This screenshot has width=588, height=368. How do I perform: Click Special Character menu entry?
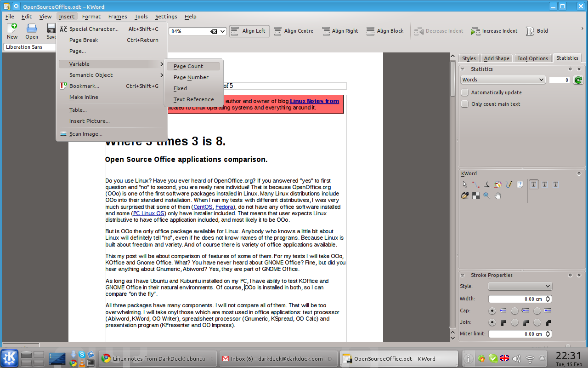[x=112, y=29]
